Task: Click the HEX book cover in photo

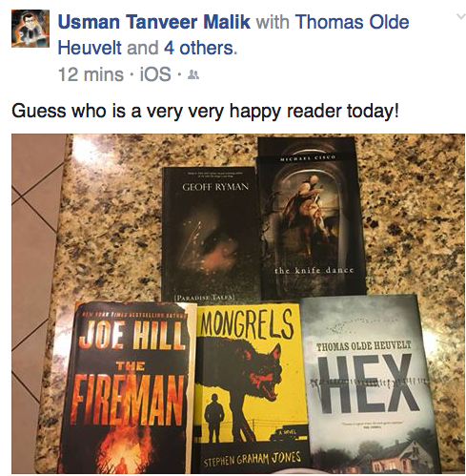Action: (369, 384)
